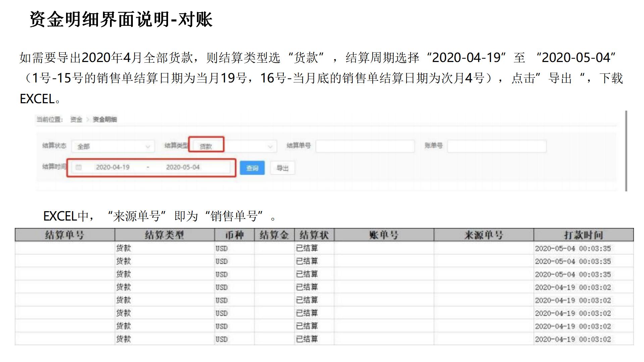Click the 打款时间 column header
The image size is (644, 362).
click(583, 235)
